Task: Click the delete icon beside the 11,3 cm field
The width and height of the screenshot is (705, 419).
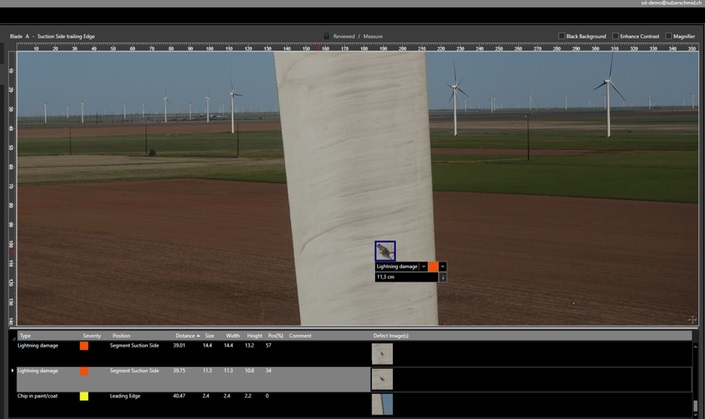Action: point(443,277)
